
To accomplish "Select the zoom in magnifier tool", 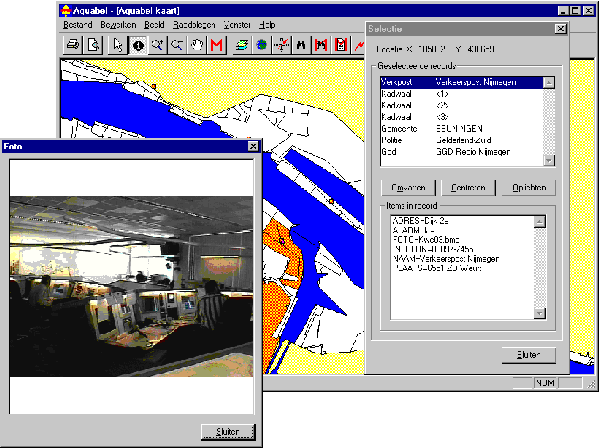I will click(157, 45).
